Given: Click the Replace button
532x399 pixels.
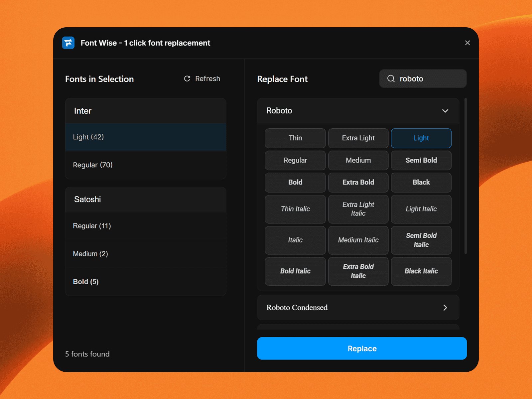Looking at the screenshot, I should (362, 348).
